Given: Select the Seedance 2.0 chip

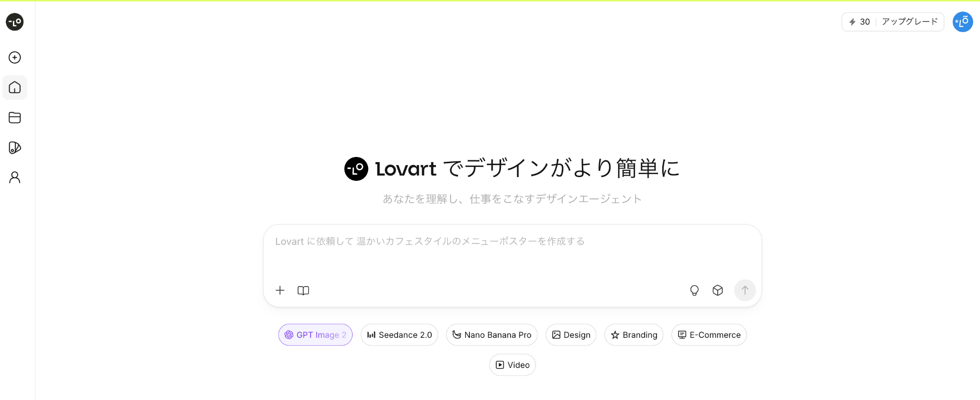Looking at the screenshot, I should pos(400,335).
